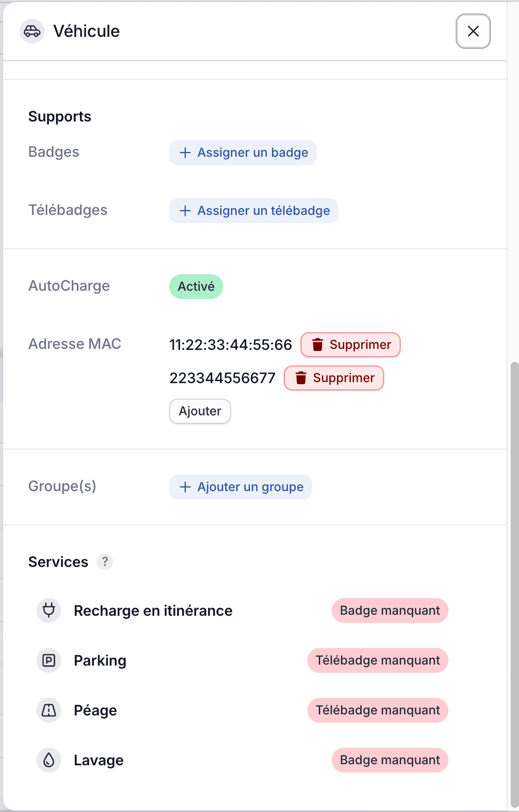Click Badge manquant tag on Lavage row
Viewport: 519px width, 812px height.
click(390, 760)
